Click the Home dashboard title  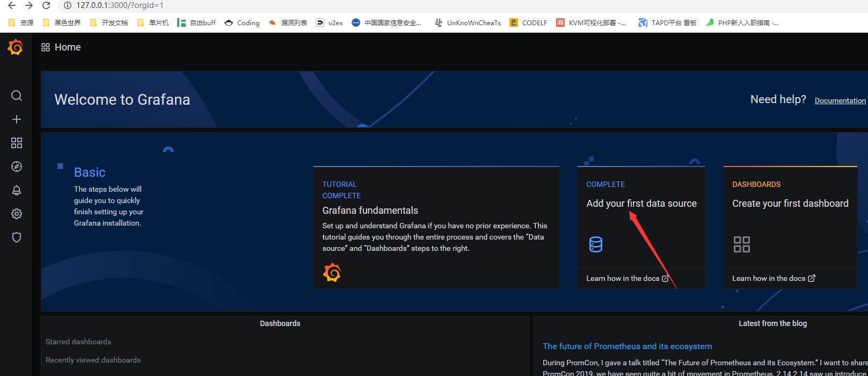(x=67, y=47)
